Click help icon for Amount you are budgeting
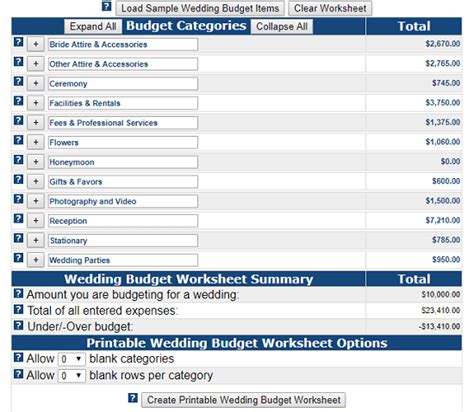Viewport: 474px width, 412px height. click(x=19, y=294)
